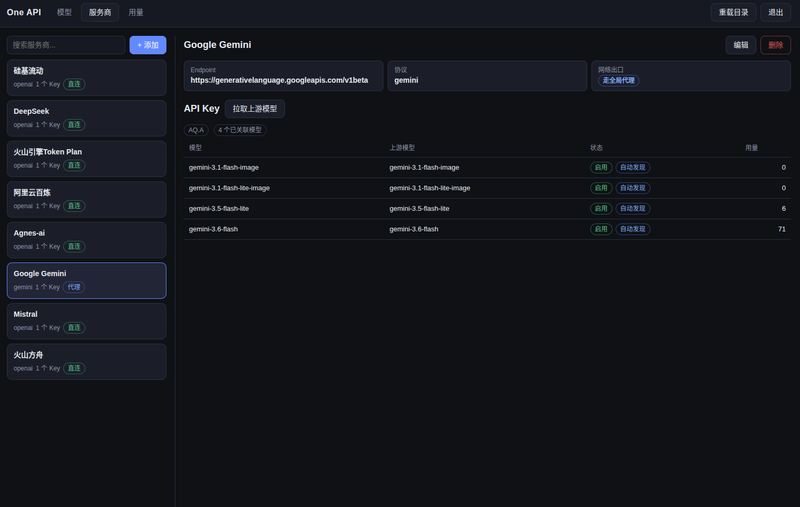Image resolution: width=800 pixels, height=507 pixels.
Task: Click 启用 badge in gemini-3.5-flash-lite row
Action: pos(601,209)
